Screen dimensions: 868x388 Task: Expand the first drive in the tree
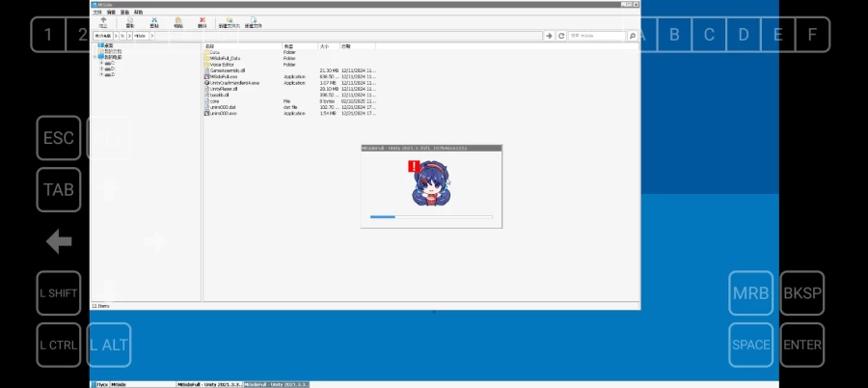coord(101,63)
